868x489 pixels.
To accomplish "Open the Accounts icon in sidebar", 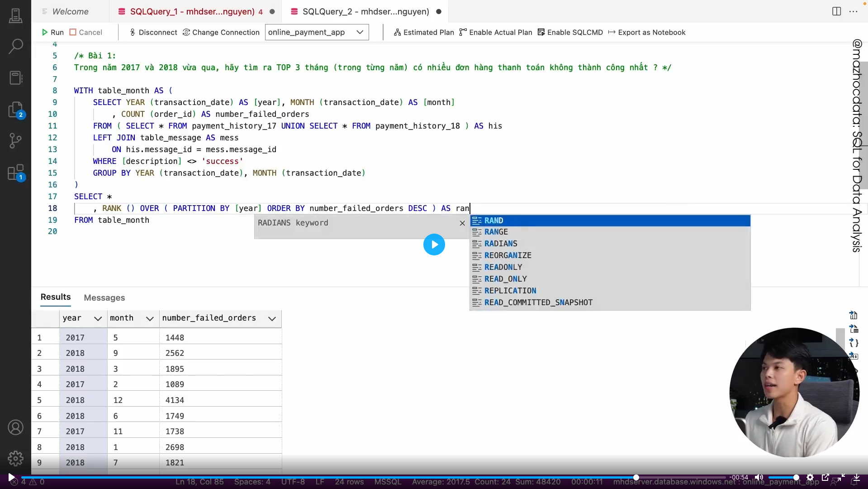I will click(15, 427).
